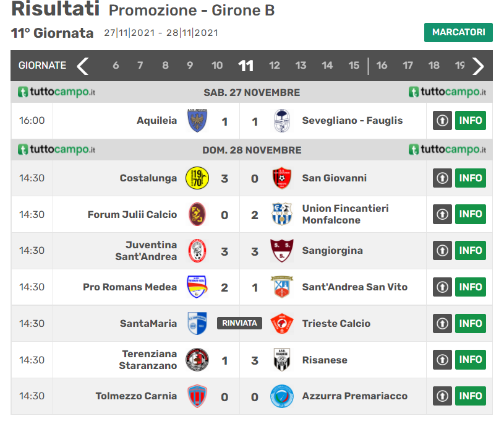Click up-arrow icon in Aquileia match row
The image size is (504, 421).
pos(442,121)
